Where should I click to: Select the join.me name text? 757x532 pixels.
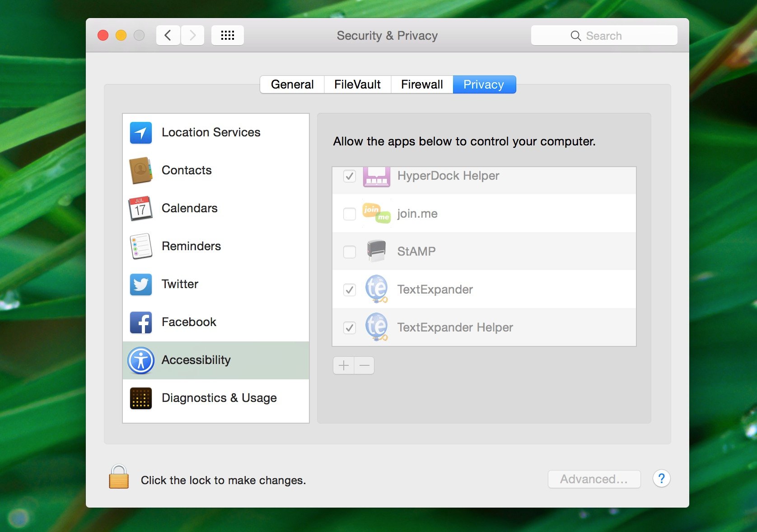[417, 214]
